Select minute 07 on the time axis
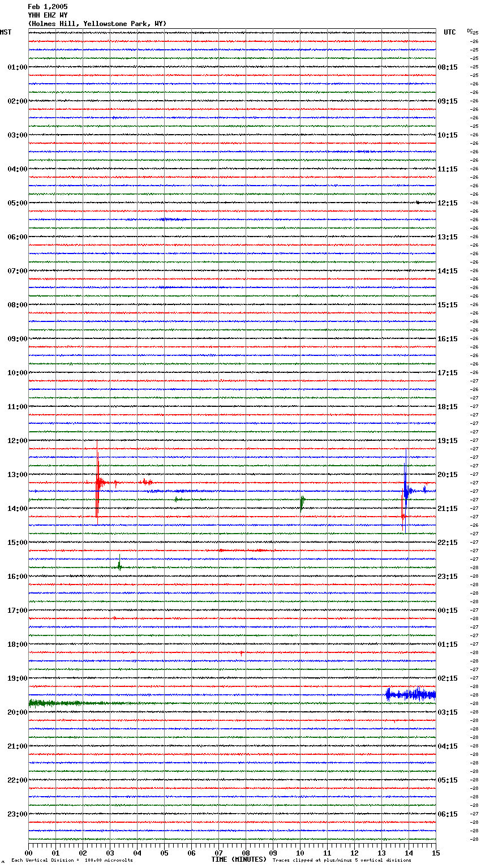Viewport: 481px width, 868px height. pyautogui.click(x=218, y=853)
